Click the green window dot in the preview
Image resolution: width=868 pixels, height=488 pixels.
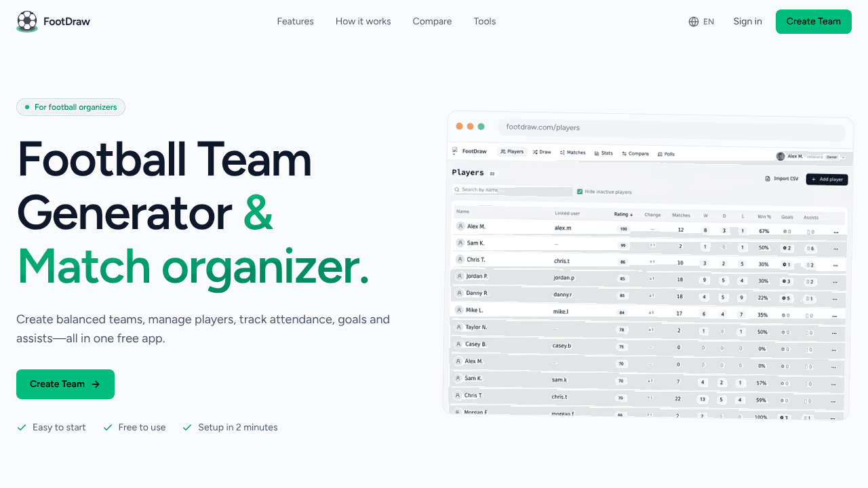tap(481, 127)
